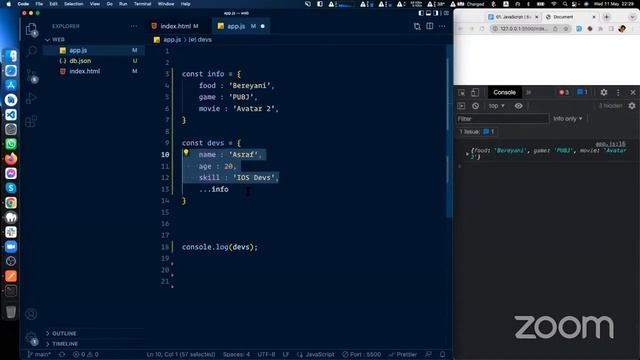640x360 pixels.
Task: Open the Manage gear in VS Code
Action: (x=31, y=338)
